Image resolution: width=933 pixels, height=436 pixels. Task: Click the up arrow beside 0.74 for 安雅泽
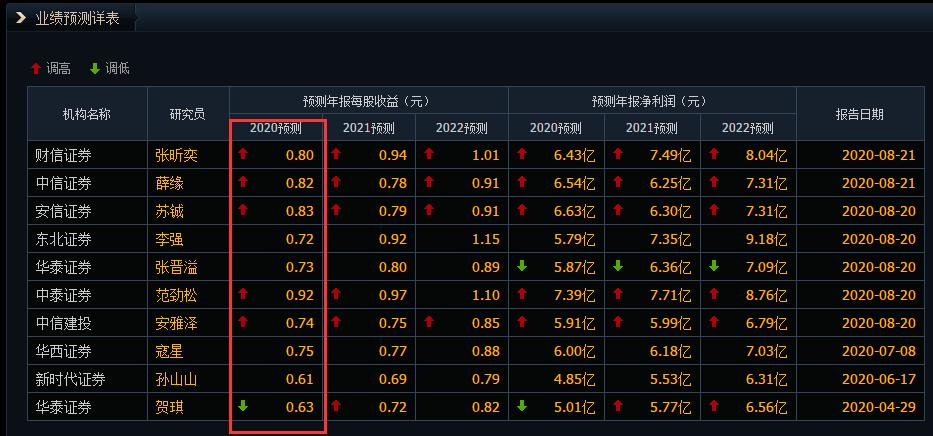[x=243, y=322]
